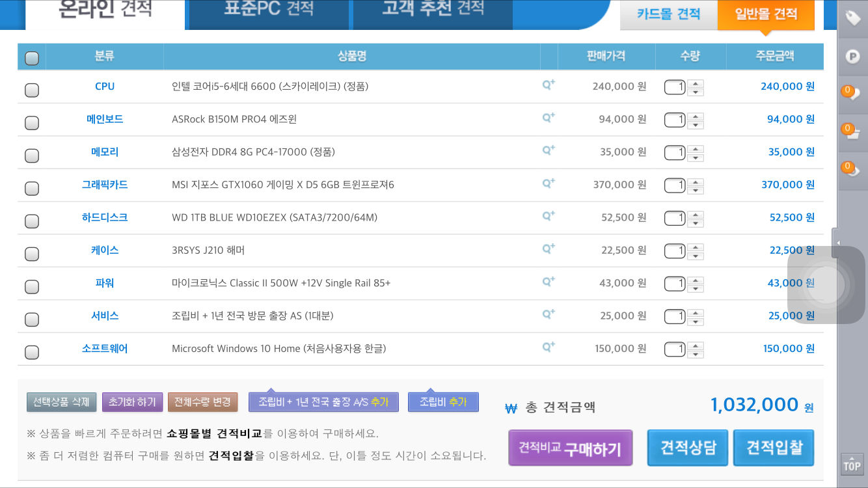
Task: Click the 조립비 추가 button
Action: pyautogui.click(x=443, y=402)
